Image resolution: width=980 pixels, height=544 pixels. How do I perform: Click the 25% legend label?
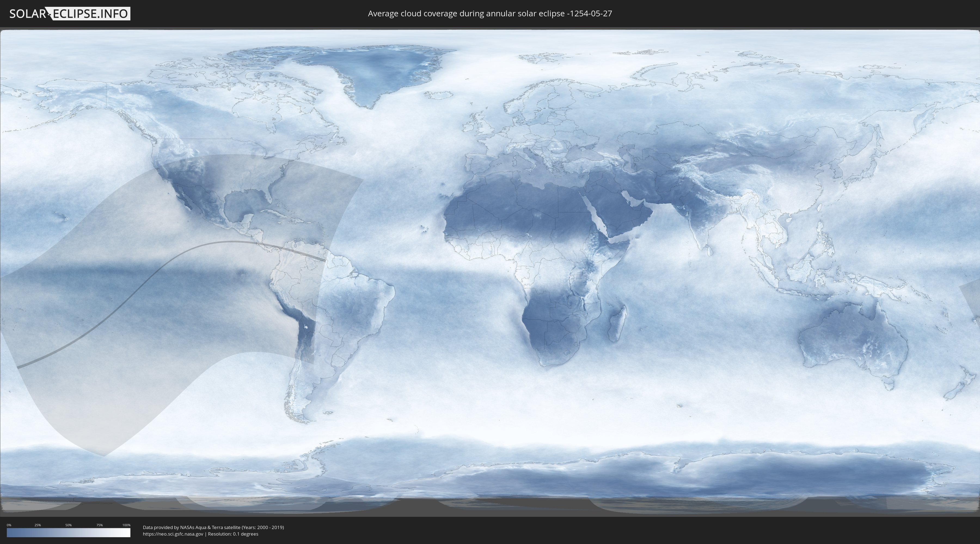(x=38, y=525)
